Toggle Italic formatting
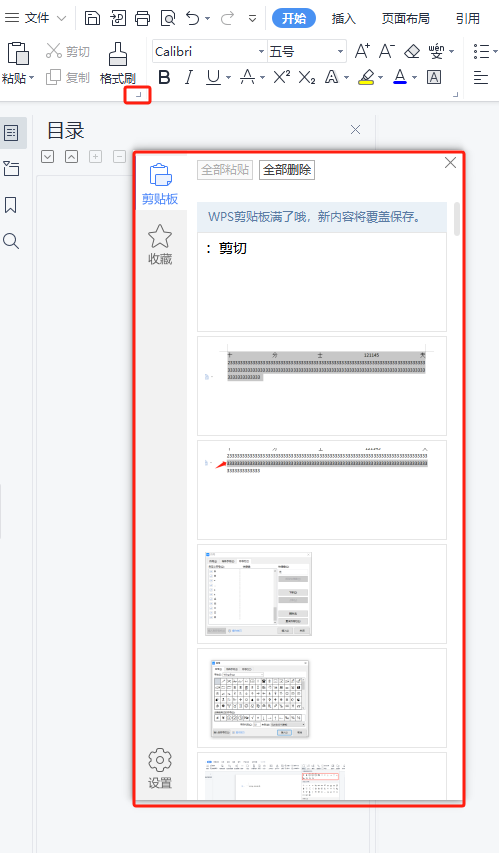Viewport: 499px width, 853px height. (x=189, y=78)
